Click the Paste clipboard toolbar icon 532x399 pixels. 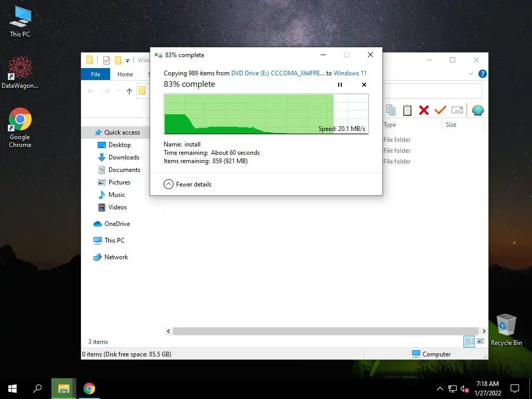407,110
